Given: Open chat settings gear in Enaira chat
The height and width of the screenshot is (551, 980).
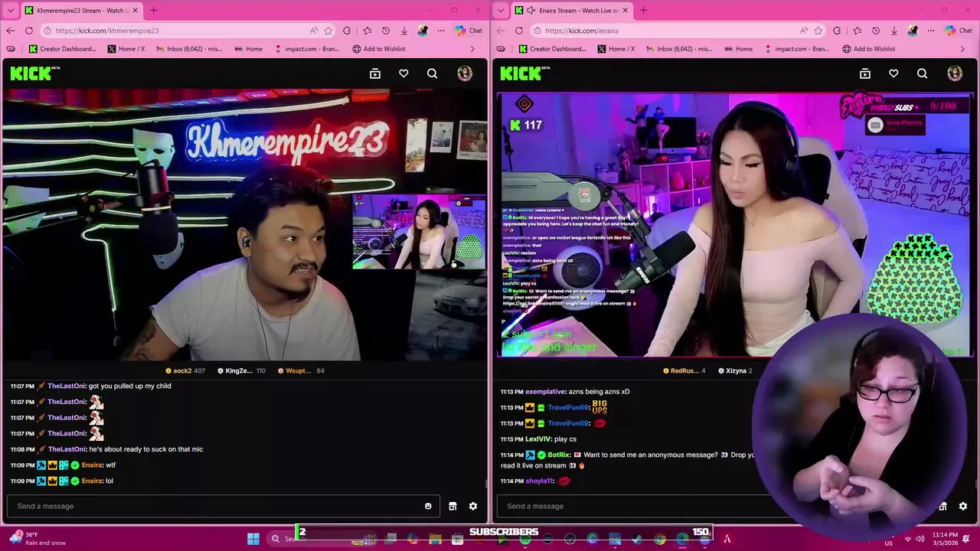Looking at the screenshot, I should 963,506.
